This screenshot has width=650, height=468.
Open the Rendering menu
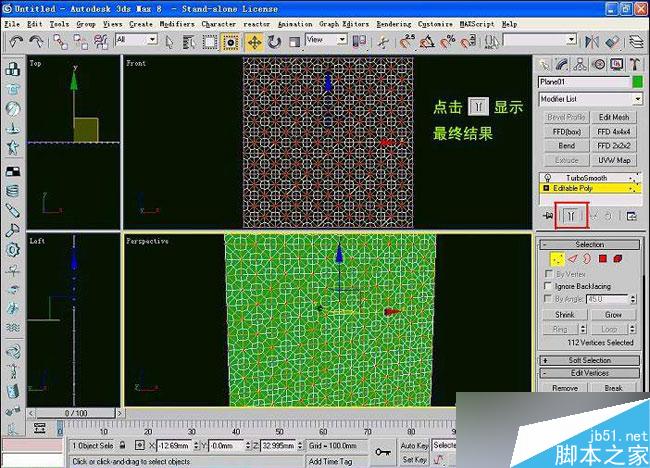pos(394,24)
